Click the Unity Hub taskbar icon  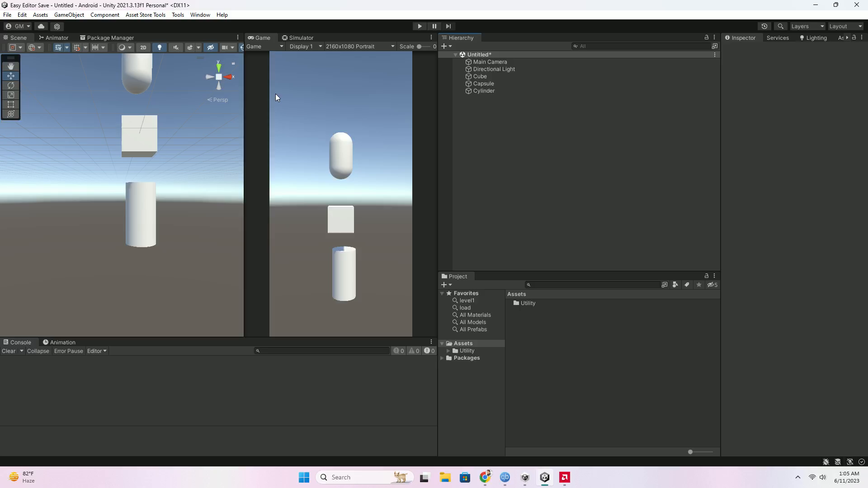pos(525,477)
